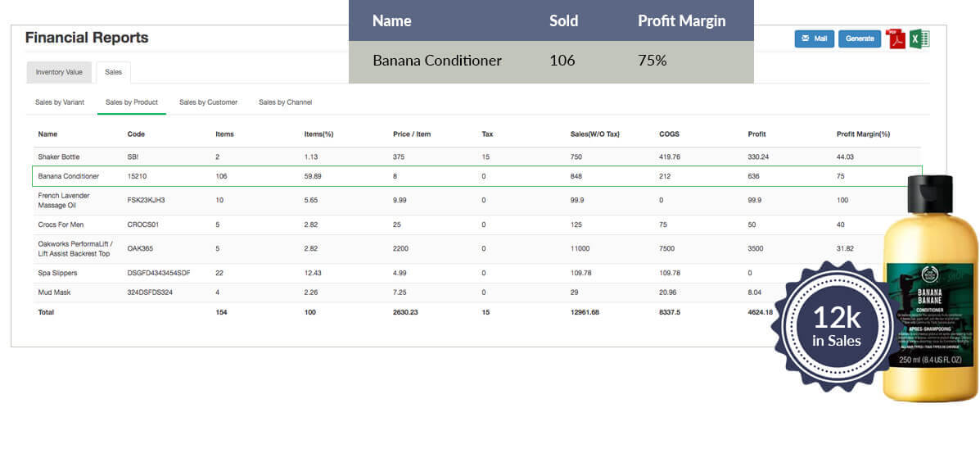Select the Spa Slippers row name
This screenshot has width=980, height=467.
[57, 273]
